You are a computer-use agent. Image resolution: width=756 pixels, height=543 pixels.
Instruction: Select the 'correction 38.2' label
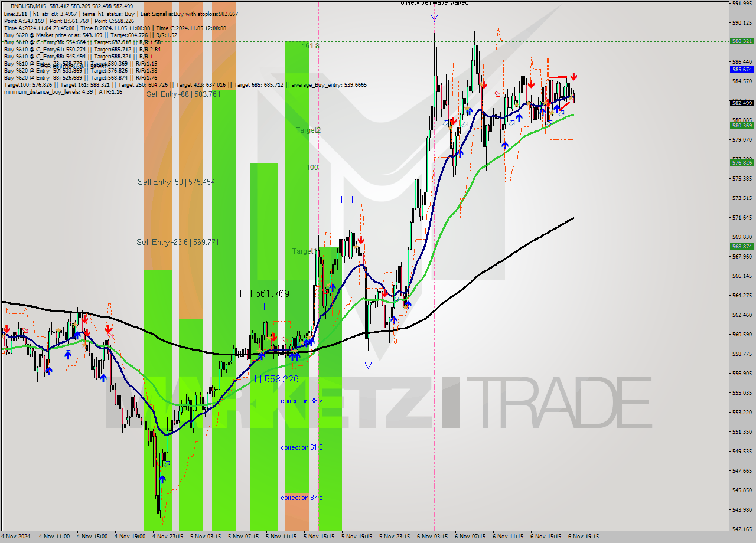coord(302,401)
